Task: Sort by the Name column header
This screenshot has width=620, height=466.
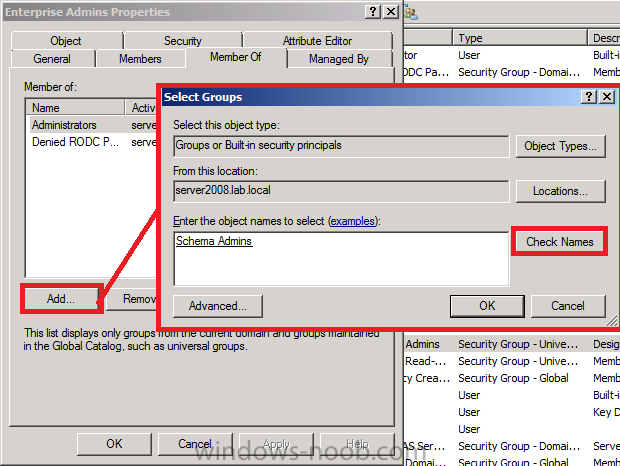Action: tap(75, 108)
